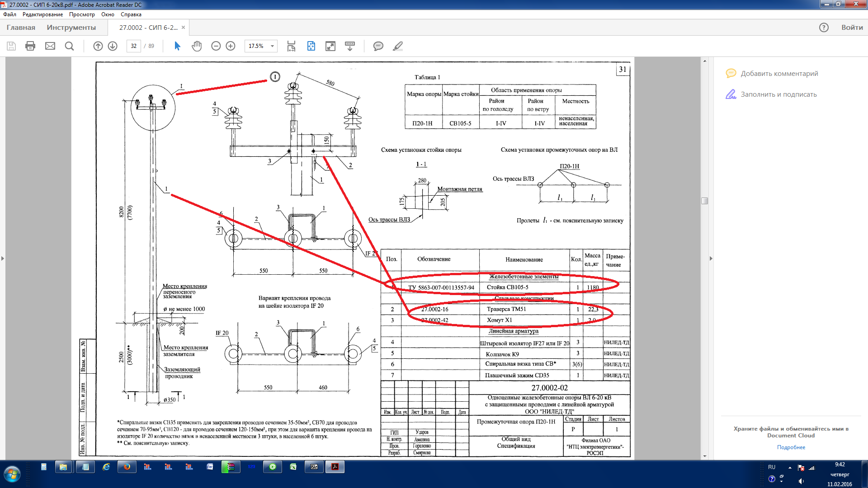Go to next page arrow icon
Screen dimensions: 868x488
(x=113, y=46)
